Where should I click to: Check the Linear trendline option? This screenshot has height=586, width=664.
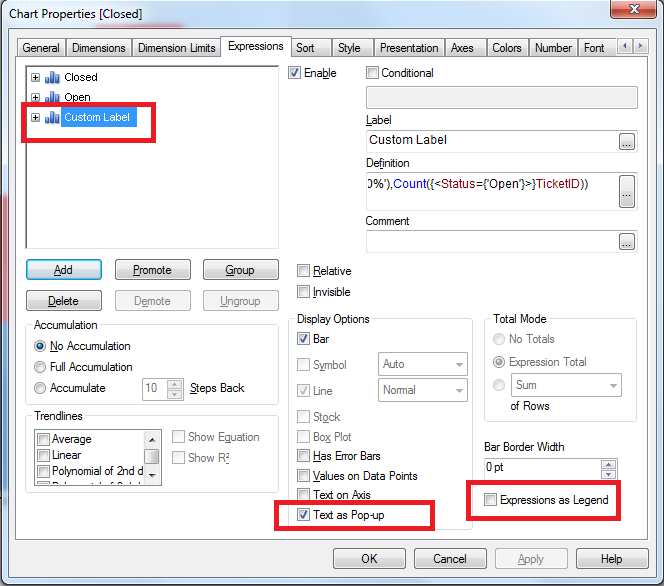(x=44, y=455)
